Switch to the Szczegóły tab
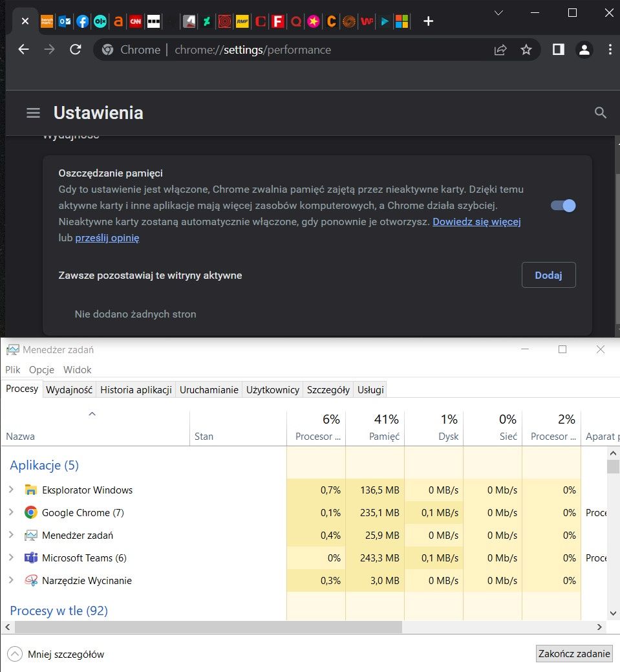The height and width of the screenshot is (672, 620). 328,390
